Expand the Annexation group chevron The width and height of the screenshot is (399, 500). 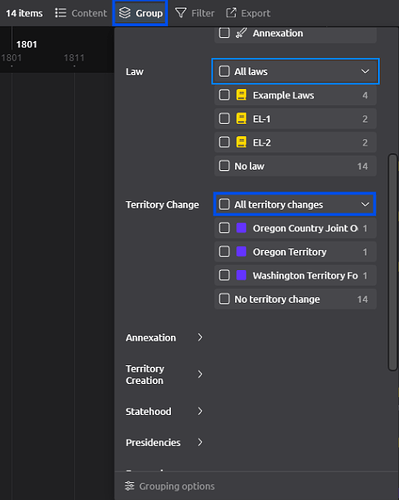tap(200, 337)
